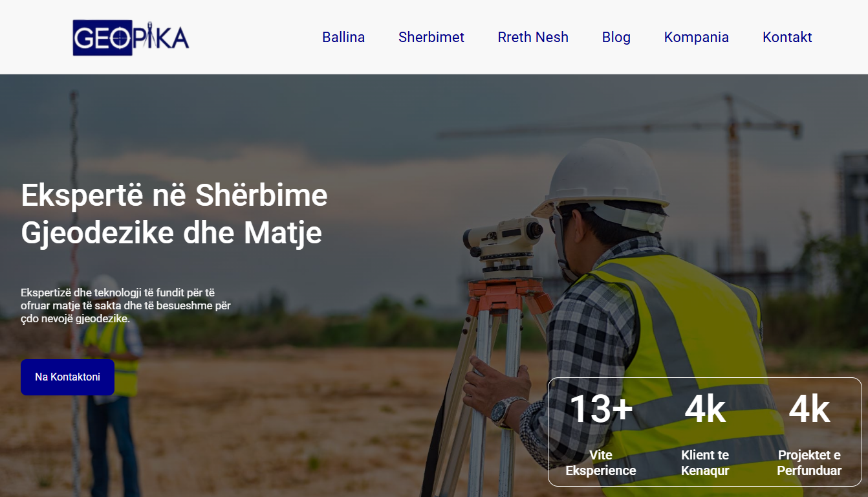Open the Sherbimet menu item
The image size is (868, 497).
coord(431,38)
